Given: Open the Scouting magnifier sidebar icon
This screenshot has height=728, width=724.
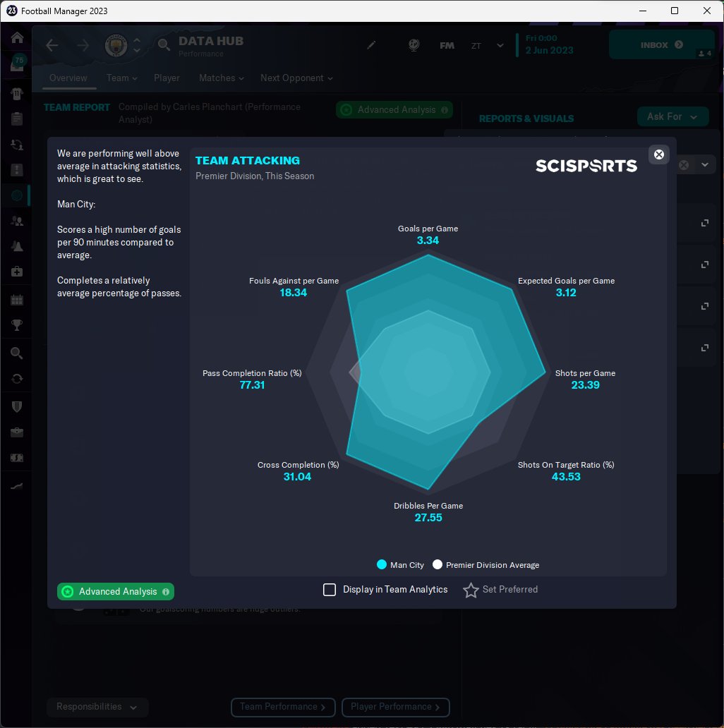Looking at the screenshot, I should [x=17, y=353].
